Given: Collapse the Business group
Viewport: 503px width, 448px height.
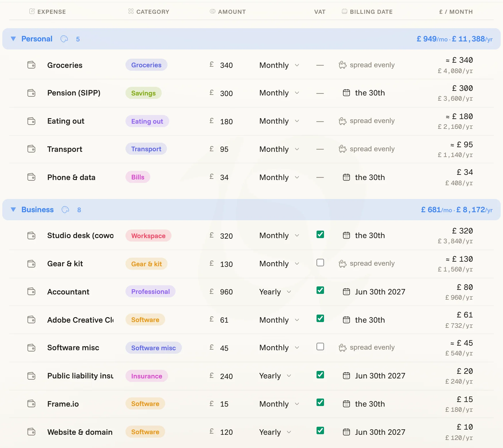Looking at the screenshot, I should pyautogui.click(x=13, y=210).
